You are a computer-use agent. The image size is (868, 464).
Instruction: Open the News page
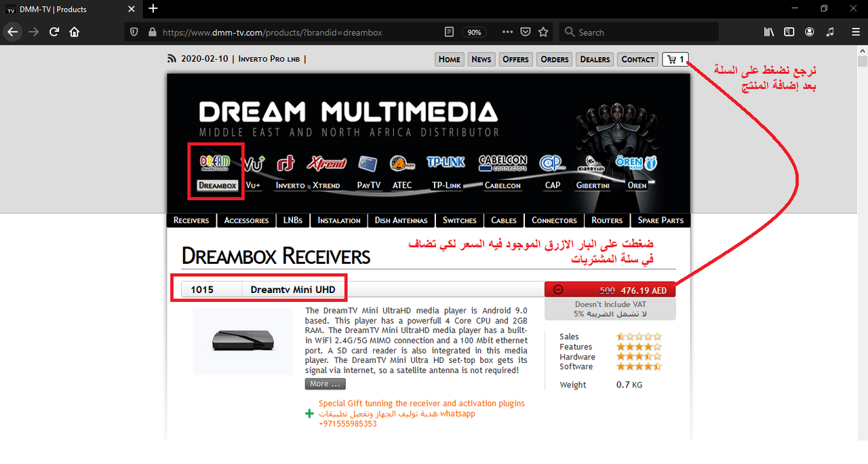(x=481, y=60)
